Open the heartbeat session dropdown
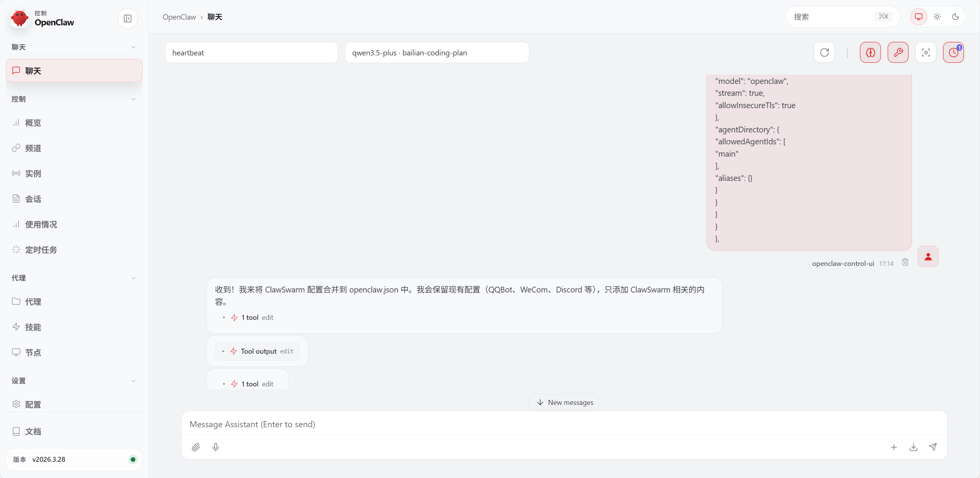This screenshot has width=980, height=478. pos(251,53)
